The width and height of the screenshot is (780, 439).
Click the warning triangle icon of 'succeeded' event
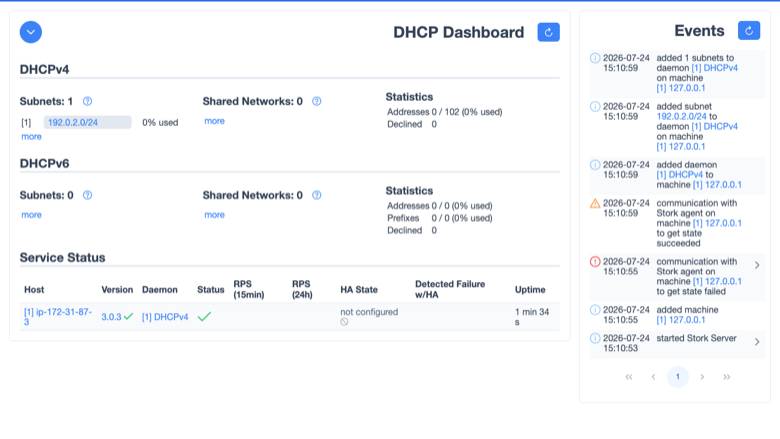coord(595,203)
